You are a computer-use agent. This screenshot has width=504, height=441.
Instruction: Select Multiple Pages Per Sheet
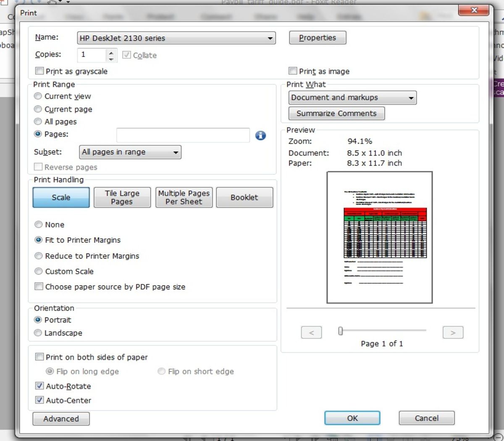click(184, 197)
